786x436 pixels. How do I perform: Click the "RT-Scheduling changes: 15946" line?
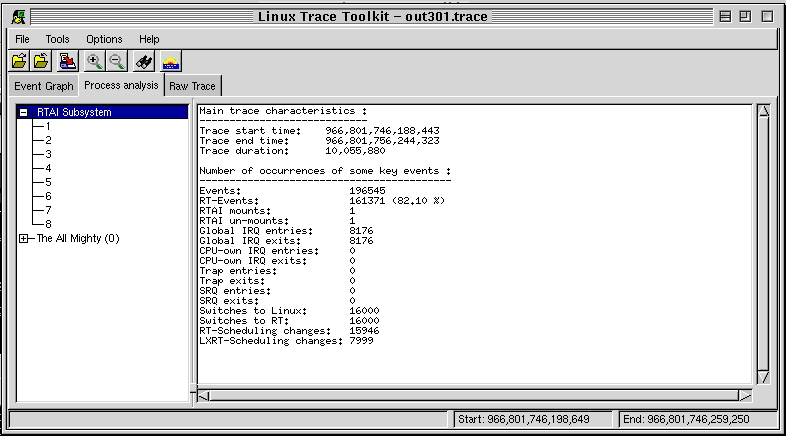[x=289, y=331]
